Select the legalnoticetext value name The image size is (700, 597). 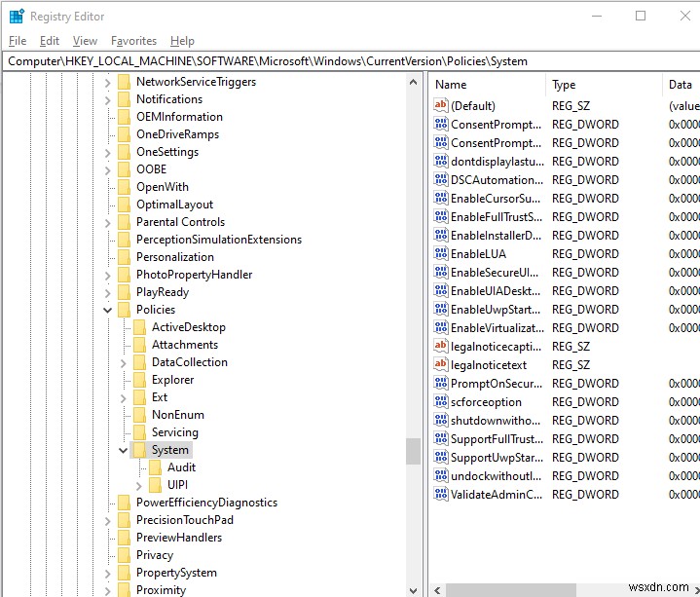pos(489,365)
